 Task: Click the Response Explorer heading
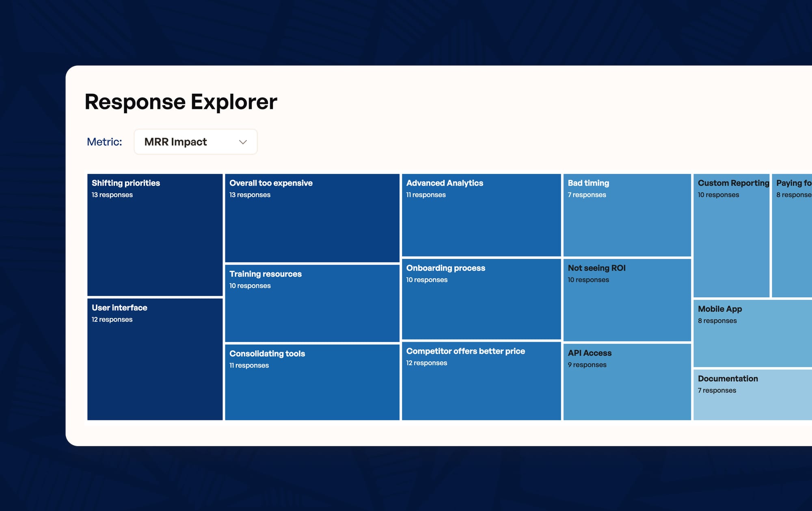click(181, 102)
